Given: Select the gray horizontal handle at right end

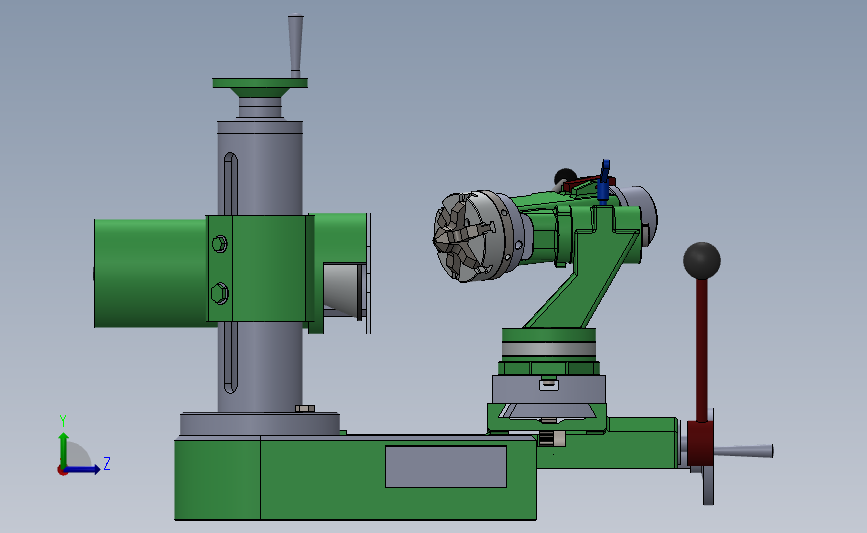Looking at the screenshot, I should [x=743, y=451].
